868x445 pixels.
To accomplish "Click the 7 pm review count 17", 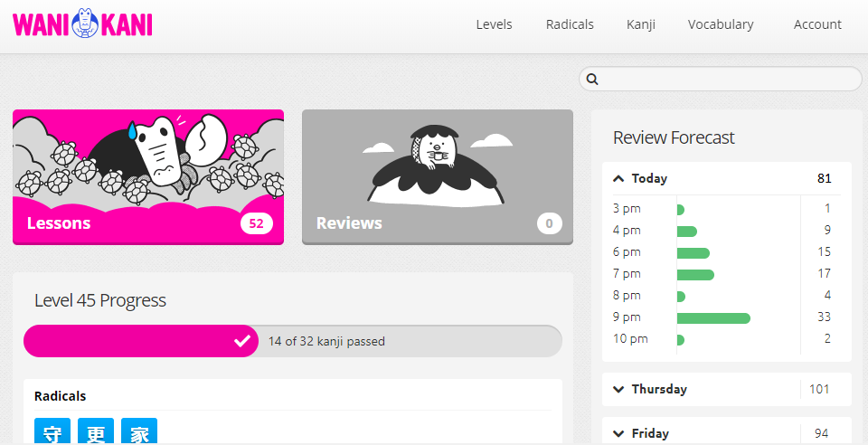I will [x=824, y=273].
